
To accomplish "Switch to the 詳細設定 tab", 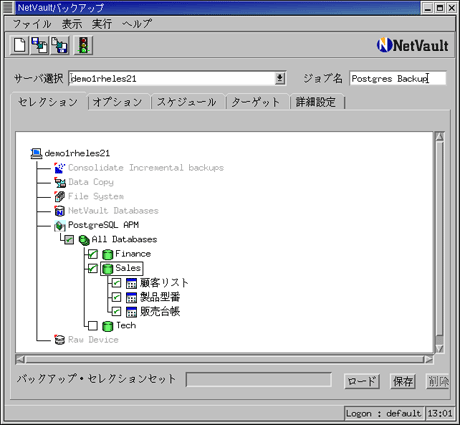I will click(x=316, y=102).
